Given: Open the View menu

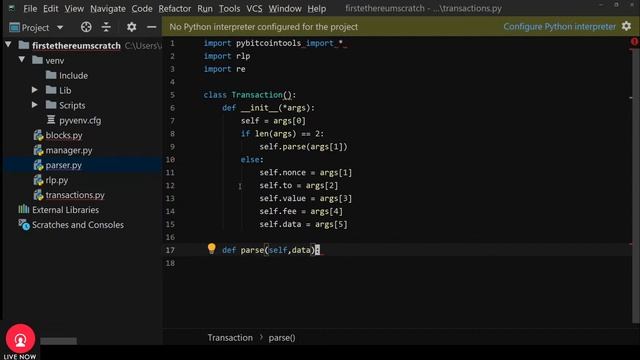Looking at the screenshot, I should 74,9.
